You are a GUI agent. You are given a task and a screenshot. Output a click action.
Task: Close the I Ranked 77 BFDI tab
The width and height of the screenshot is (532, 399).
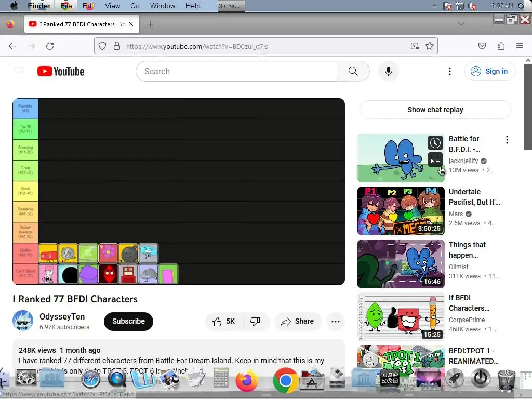[131, 24]
